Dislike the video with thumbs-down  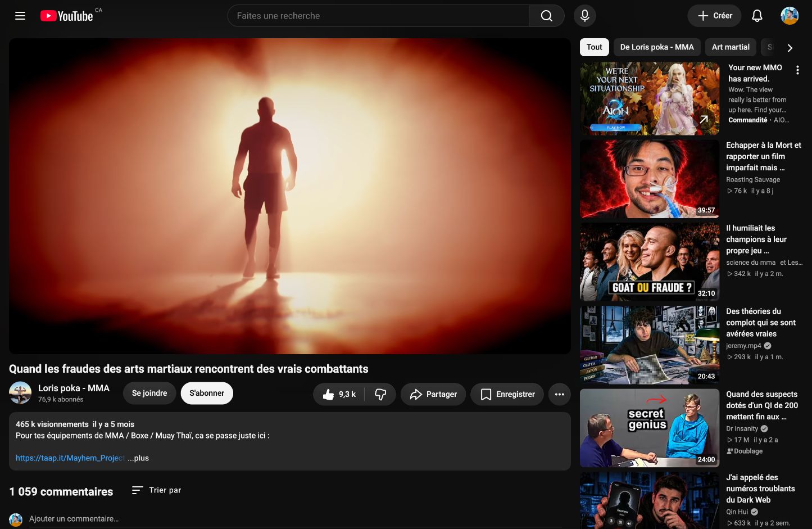[380, 394]
